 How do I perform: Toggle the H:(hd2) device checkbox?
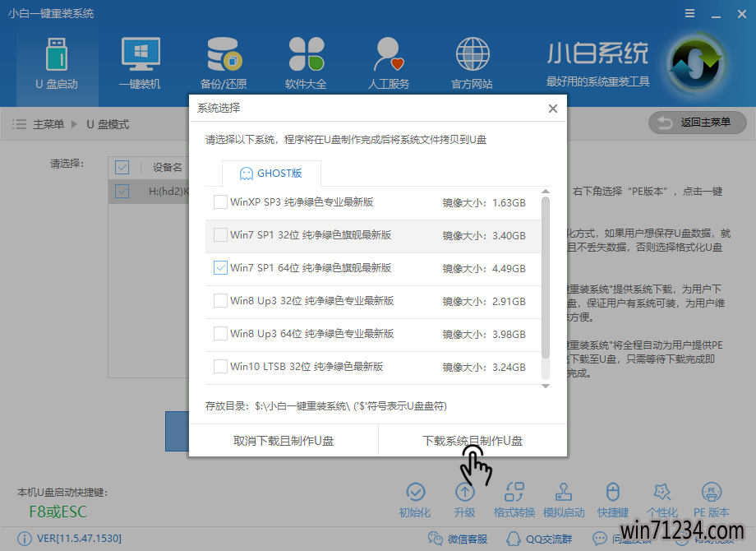click(122, 191)
